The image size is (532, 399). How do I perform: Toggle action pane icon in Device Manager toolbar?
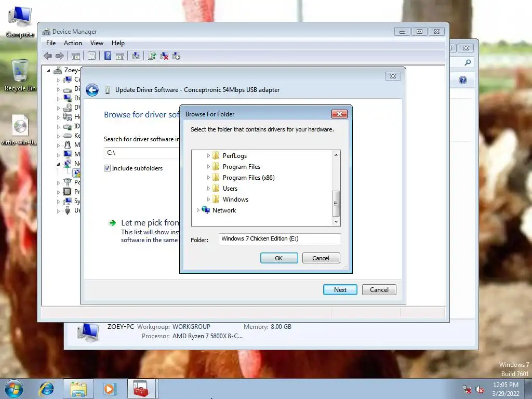120,56
